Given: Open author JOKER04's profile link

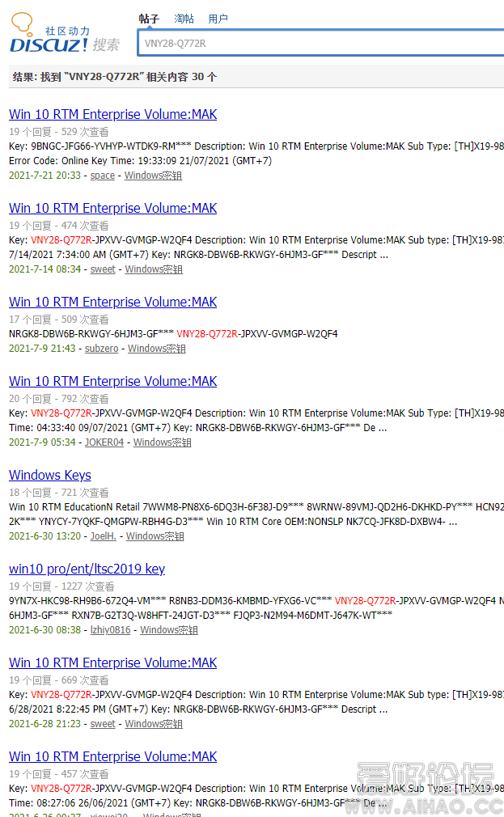Looking at the screenshot, I should pyautogui.click(x=104, y=442).
